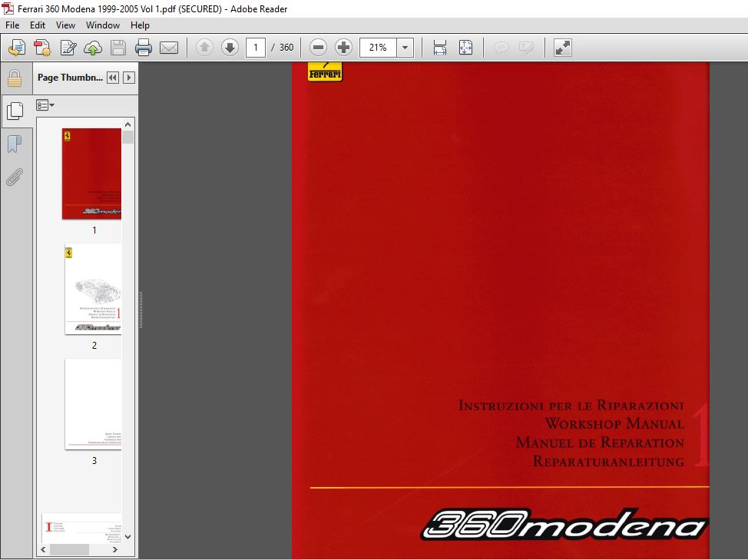Screen dimensions: 748x560
Task: Click the "Instruzioni per le Riparazioni" text
Action: coord(571,405)
